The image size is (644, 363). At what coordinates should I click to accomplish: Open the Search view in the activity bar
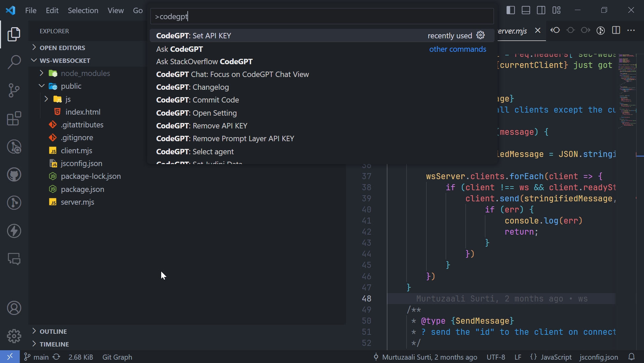point(14,62)
